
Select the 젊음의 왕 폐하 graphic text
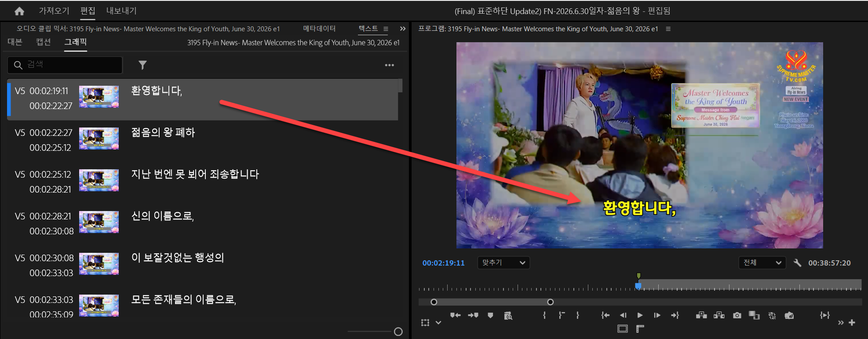[x=163, y=132]
